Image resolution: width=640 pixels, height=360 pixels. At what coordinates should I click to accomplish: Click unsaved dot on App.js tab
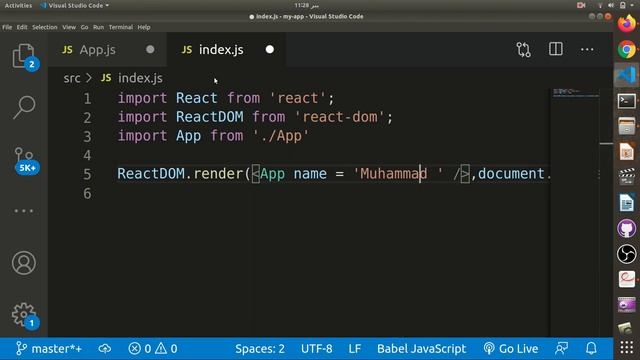(x=150, y=49)
